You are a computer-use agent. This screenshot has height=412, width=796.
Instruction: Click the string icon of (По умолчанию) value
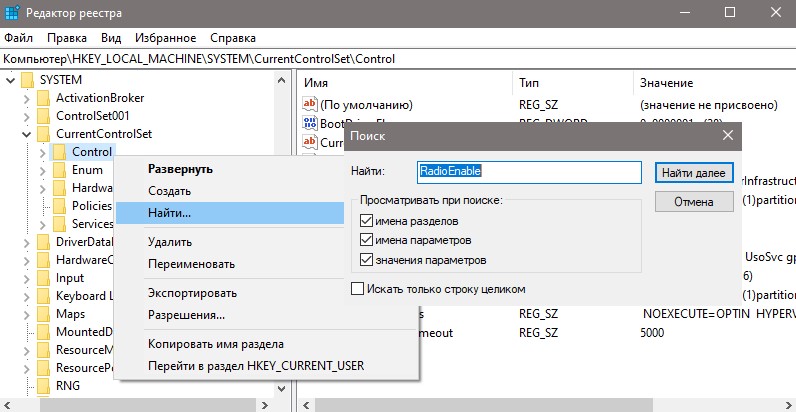pyautogui.click(x=309, y=105)
